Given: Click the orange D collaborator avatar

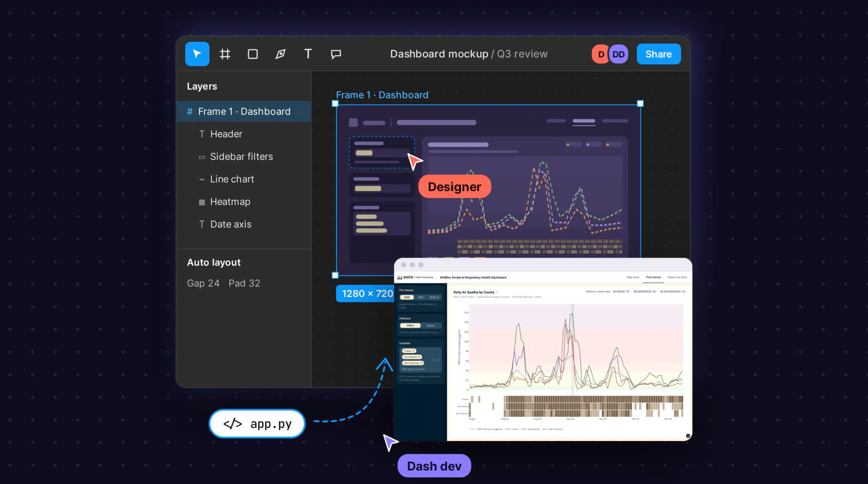Looking at the screenshot, I should point(600,54).
